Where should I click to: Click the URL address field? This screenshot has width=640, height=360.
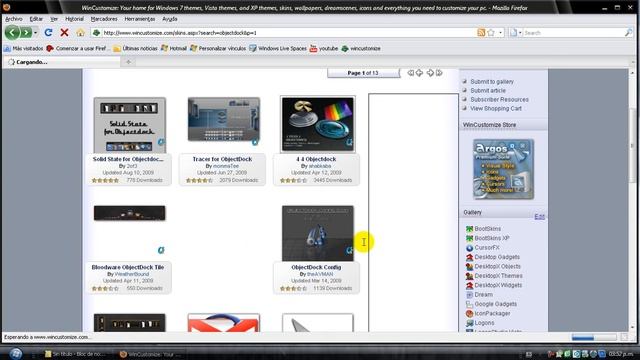(286, 33)
